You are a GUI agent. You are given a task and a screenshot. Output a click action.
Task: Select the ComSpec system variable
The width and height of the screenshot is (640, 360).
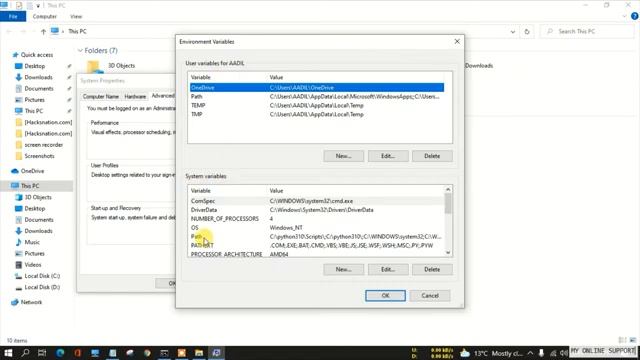coord(317,201)
